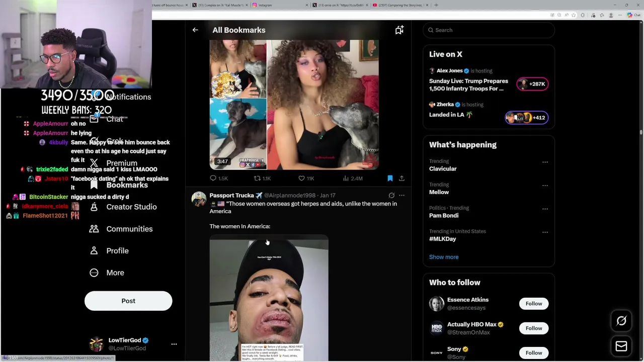Open Premium in X sidebar
The height and width of the screenshot is (362, 644).
pos(114,163)
